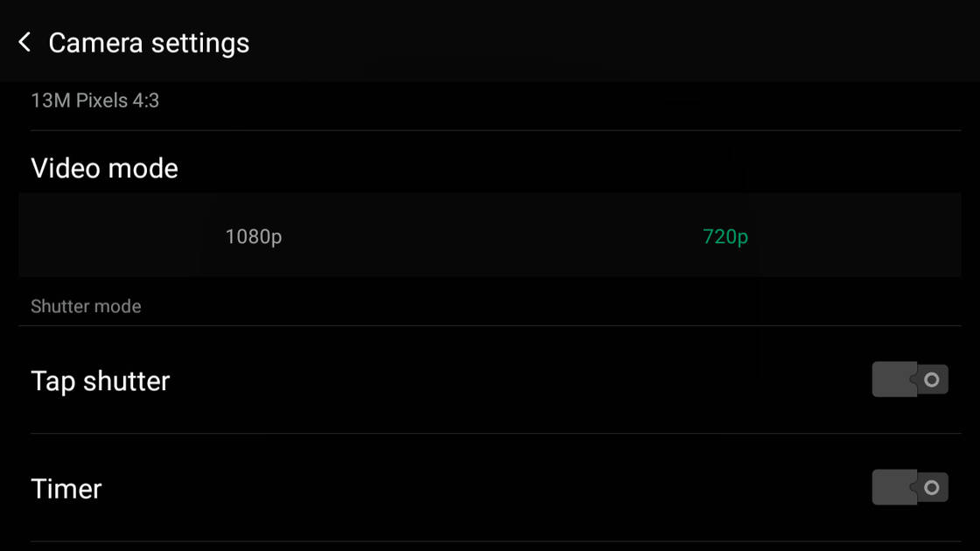Choose the 720p video resolution

coord(725,236)
